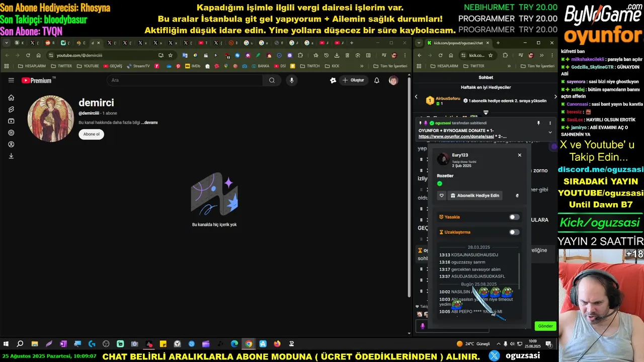644x362 pixels.
Task: Click the Oluştur create button
Action: click(x=353, y=80)
